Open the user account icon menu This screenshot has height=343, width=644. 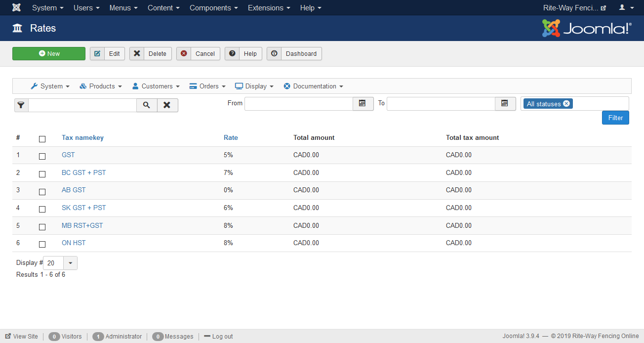(626, 8)
